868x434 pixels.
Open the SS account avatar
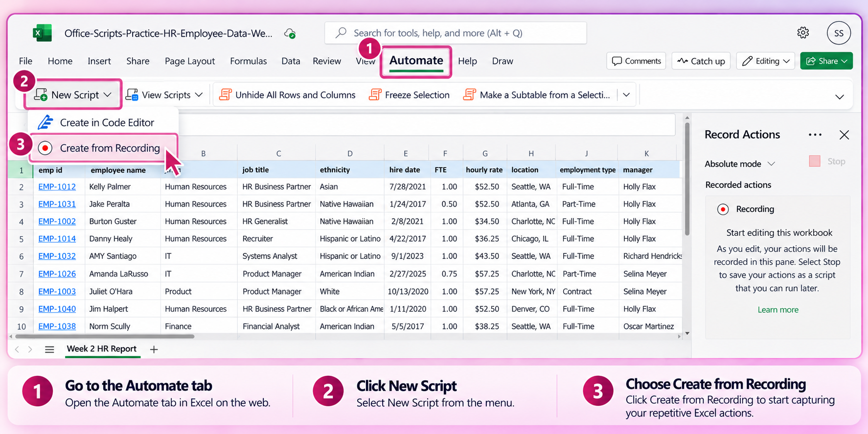tap(839, 33)
